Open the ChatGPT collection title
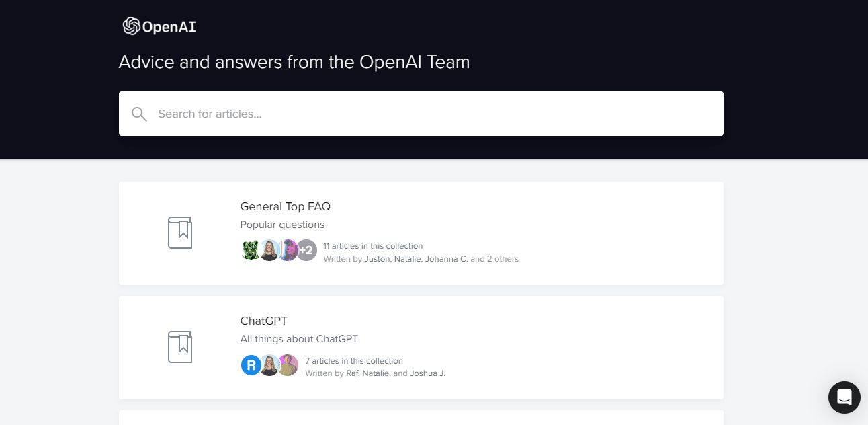 tap(264, 321)
